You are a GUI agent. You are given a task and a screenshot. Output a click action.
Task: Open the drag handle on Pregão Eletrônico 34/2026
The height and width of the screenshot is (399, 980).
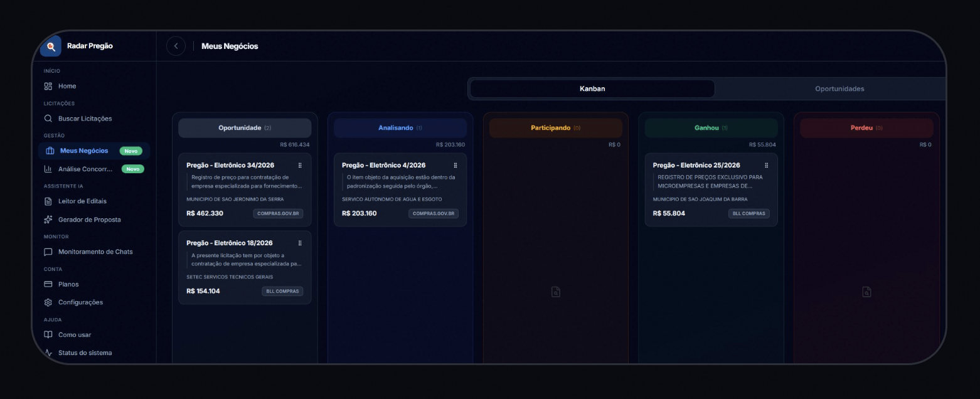[x=300, y=166]
